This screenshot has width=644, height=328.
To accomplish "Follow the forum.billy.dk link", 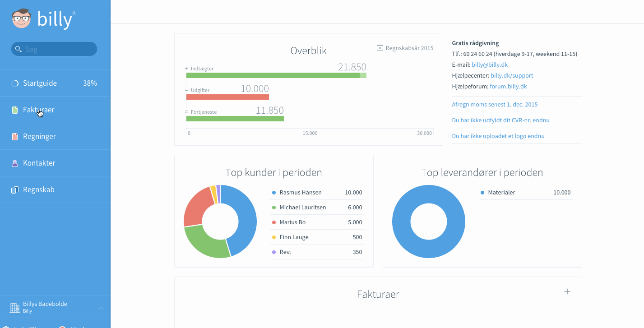I will point(508,87).
